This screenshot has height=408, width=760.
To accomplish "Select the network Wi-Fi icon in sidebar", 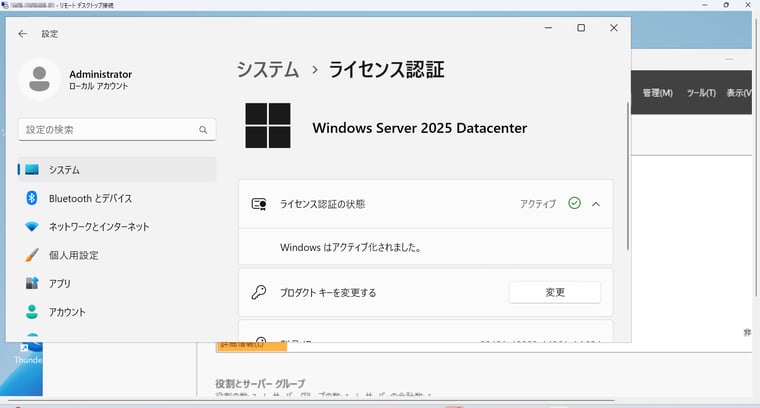I will point(32,227).
